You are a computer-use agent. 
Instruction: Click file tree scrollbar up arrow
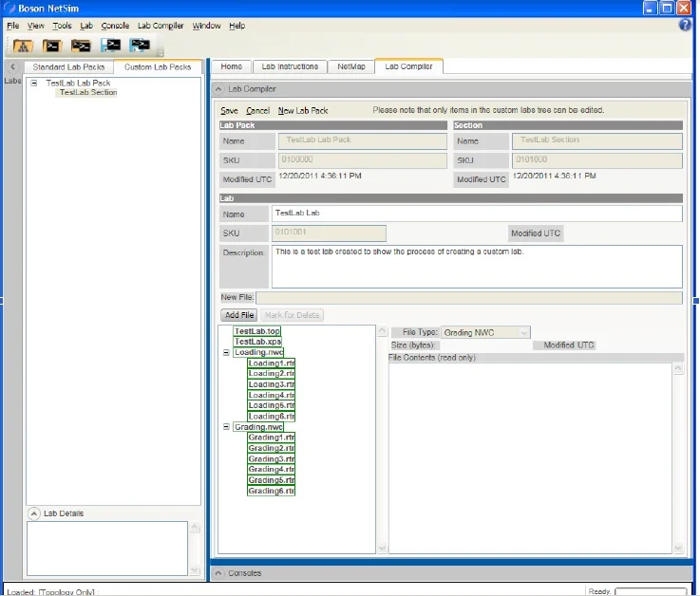pyautogui.click(x=382, y=331)
